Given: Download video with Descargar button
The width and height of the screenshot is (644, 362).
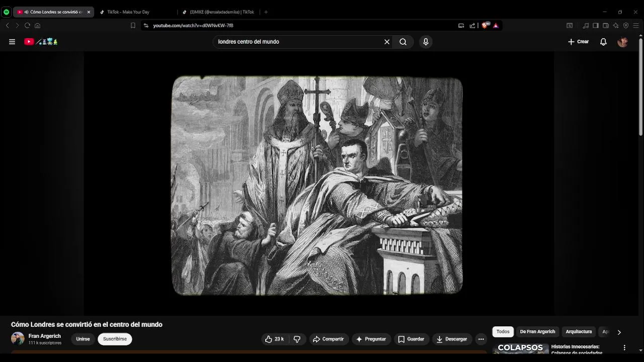Looking at the screenshot, I should click(452, 339).
